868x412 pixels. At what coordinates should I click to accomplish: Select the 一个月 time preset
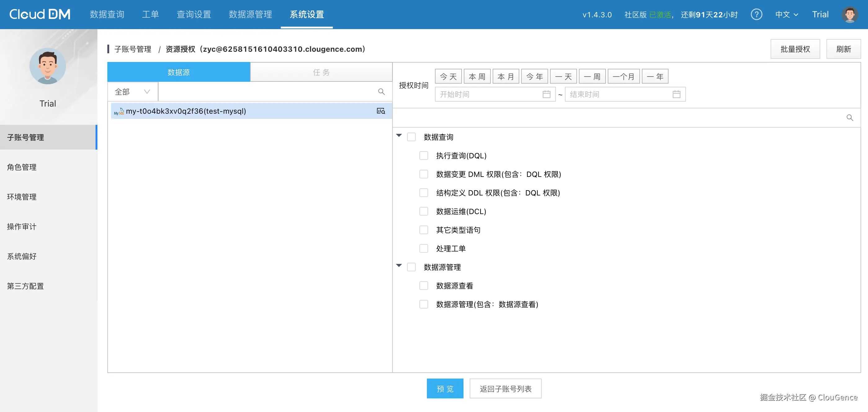(623, 77)
